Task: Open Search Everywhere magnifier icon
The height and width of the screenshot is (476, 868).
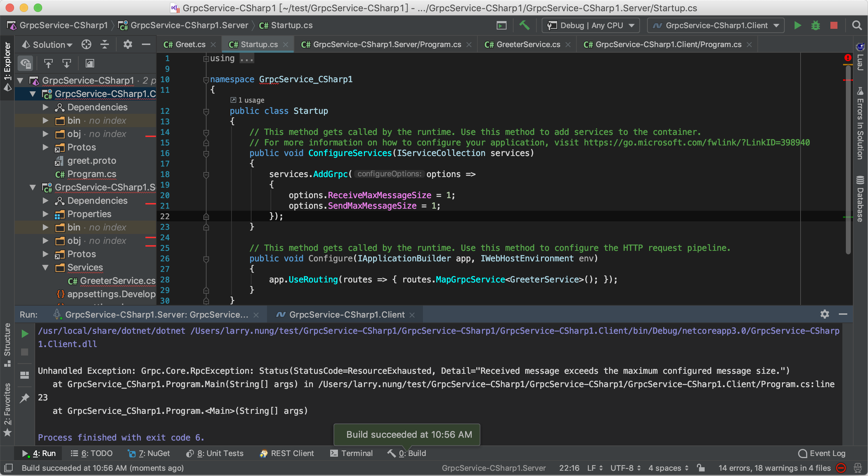Action: coord(857,25)
